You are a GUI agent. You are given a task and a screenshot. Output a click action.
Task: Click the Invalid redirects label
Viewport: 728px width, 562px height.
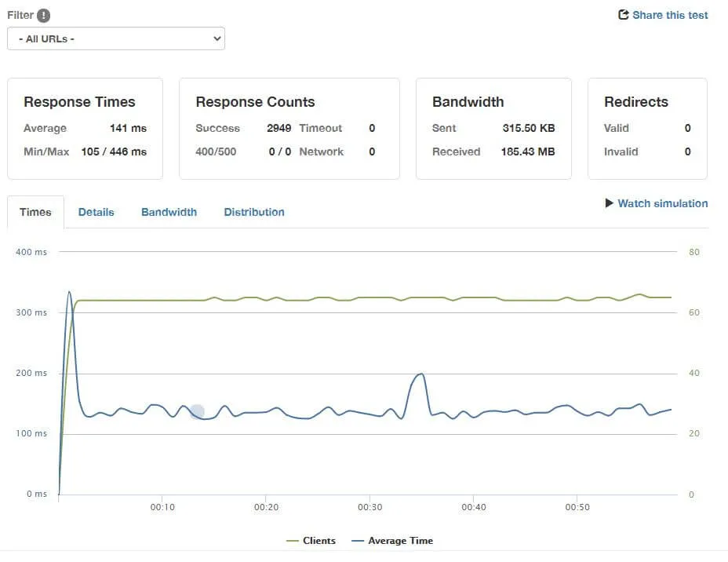click(621, 151)
